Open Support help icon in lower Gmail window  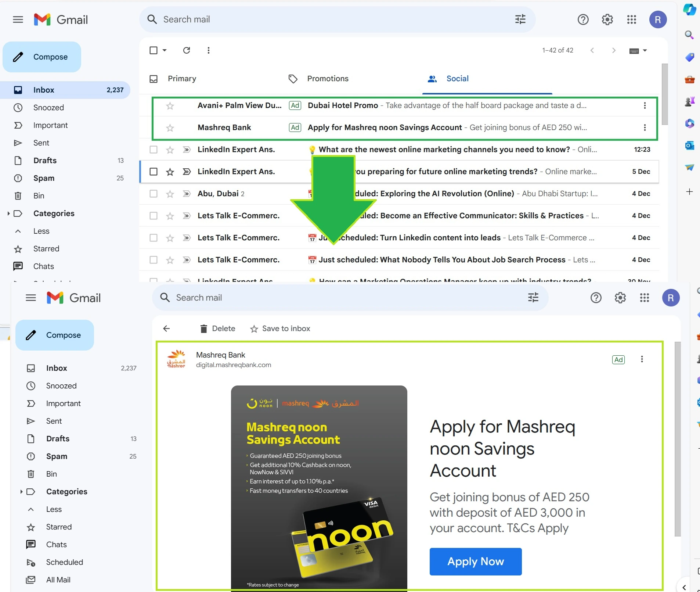click(596, 298)
